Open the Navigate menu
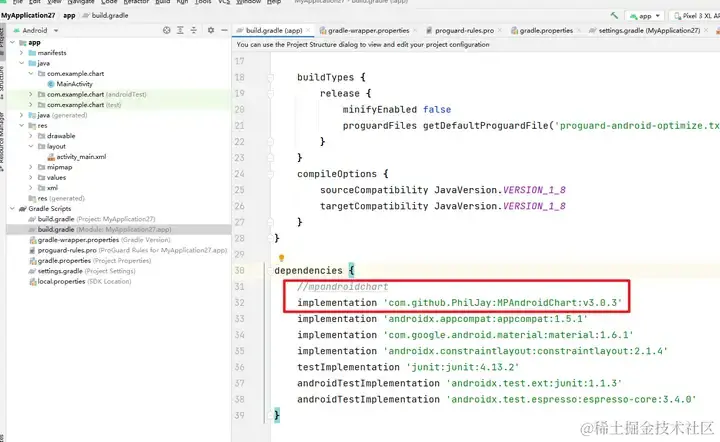 81,2
